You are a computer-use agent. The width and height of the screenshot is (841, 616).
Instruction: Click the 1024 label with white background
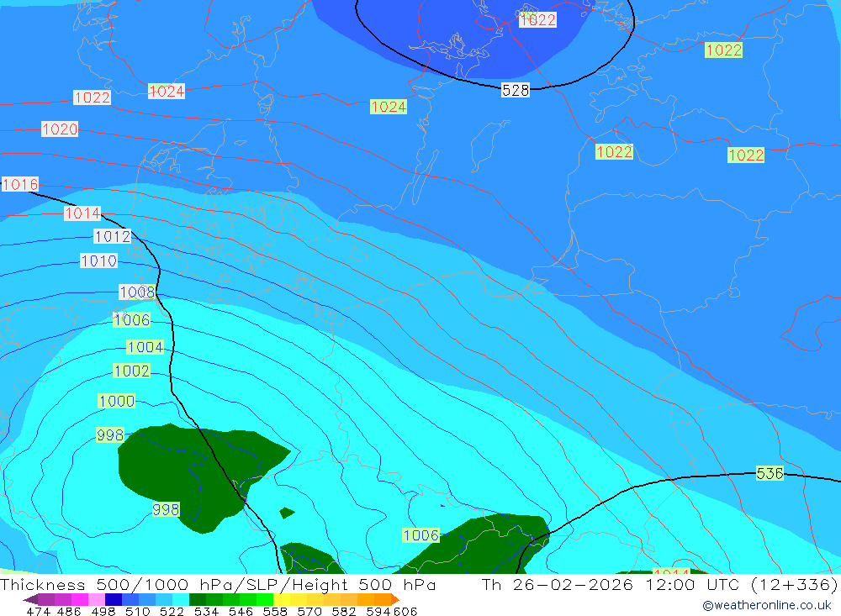[x=167, y=91]
